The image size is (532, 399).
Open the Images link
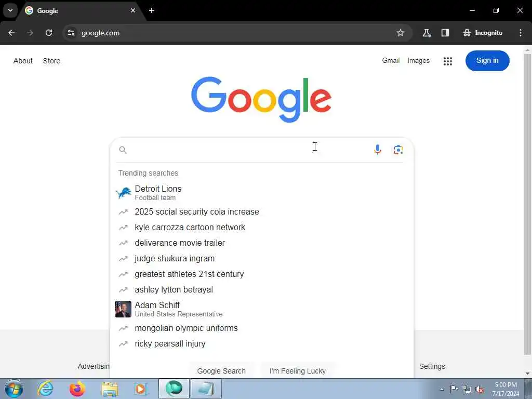[x=418, y=60]
